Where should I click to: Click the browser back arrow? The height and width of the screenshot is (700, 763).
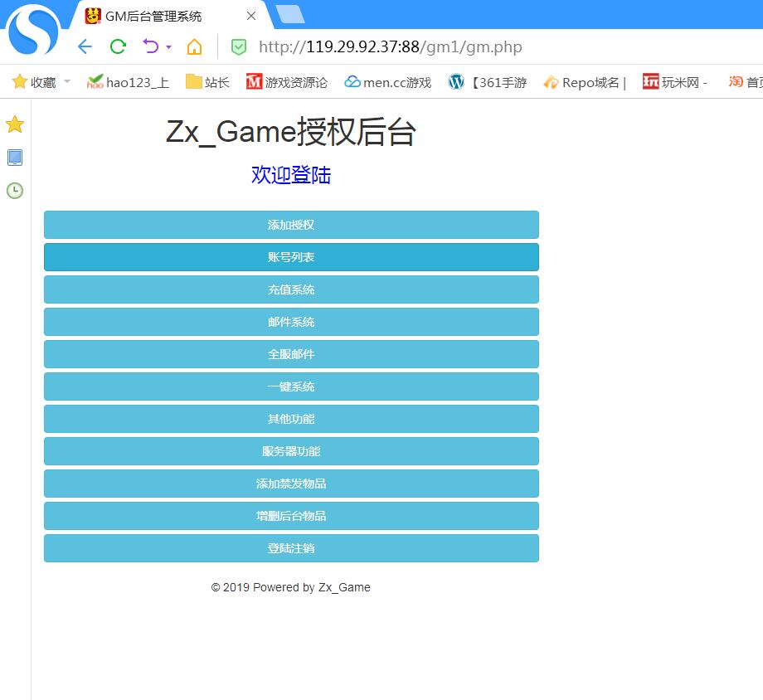pos(85,46)
